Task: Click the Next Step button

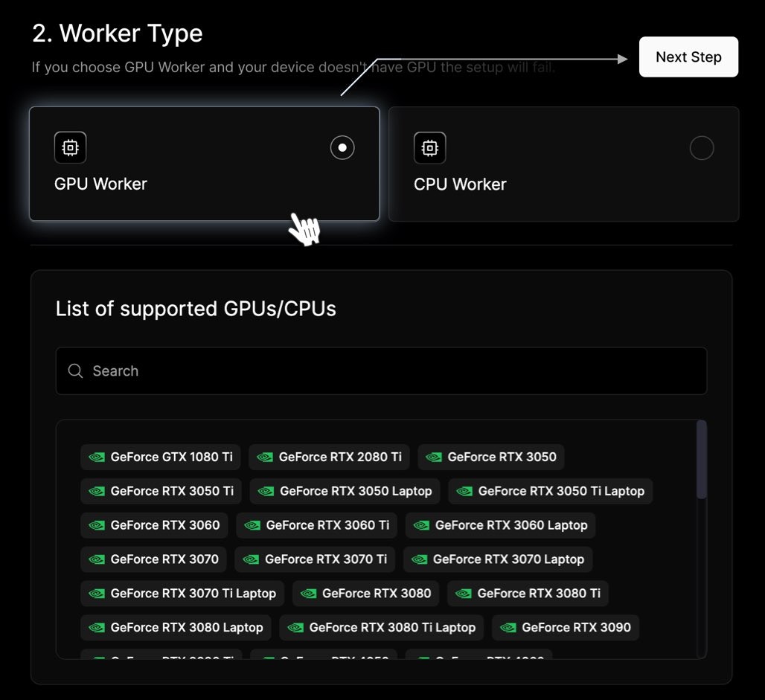Action: [x=688, y=57]
